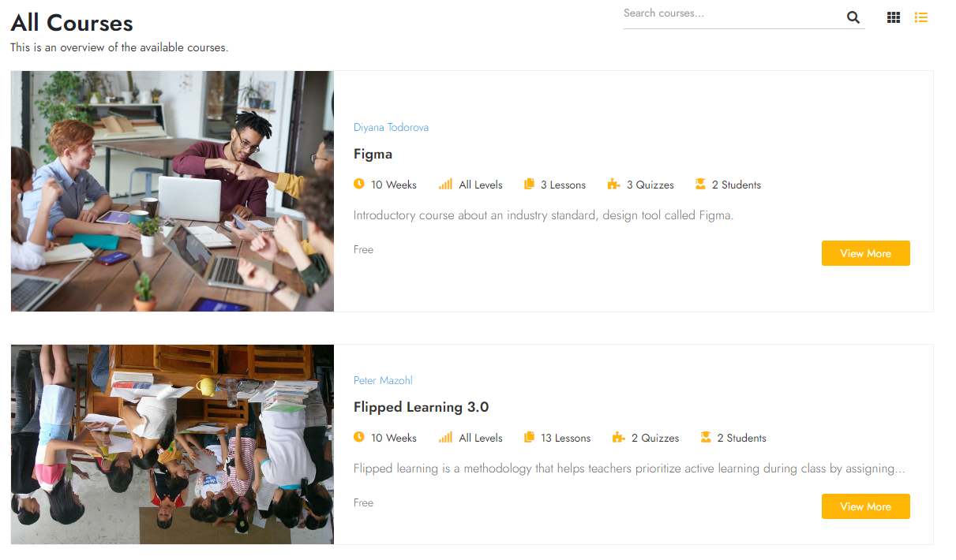
Task: Click the search magnifier icon
Action: [853, 17]
